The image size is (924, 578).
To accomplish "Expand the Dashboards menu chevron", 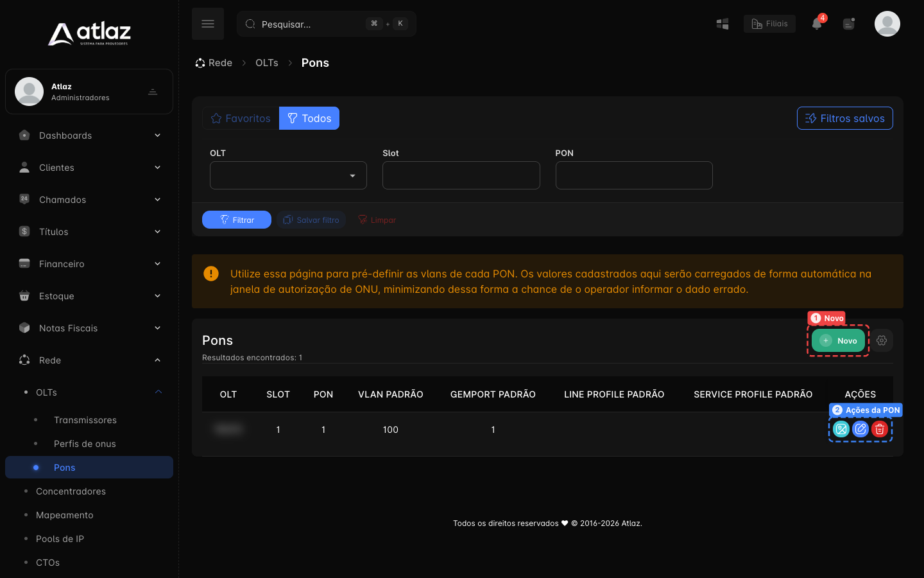I will tap(157, 135).
